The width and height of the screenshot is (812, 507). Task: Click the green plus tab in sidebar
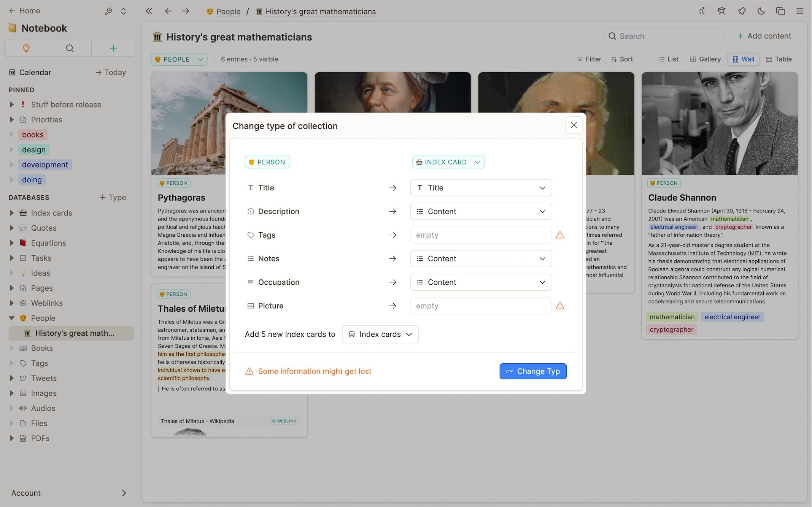click(113, 48)
